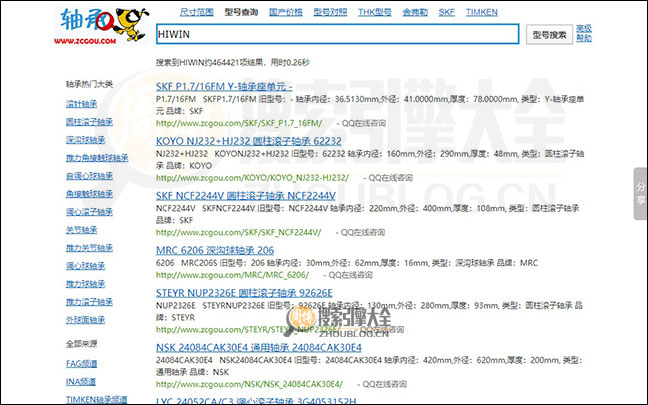Image resolution: width=648 pixels, height=405 pixels.
Task: Open 自调心球轴承 category
Action: click(89, 176)
